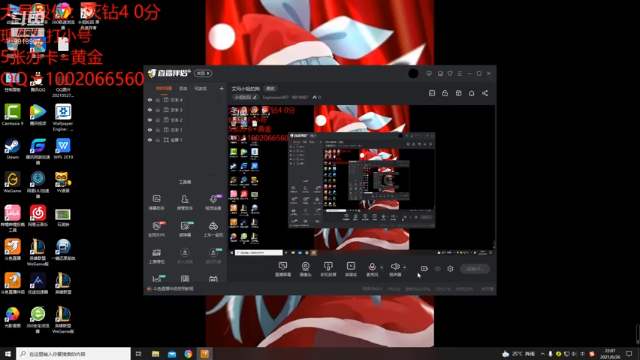Toggle visibility of 文本 2 source

pyautogui.click(x=150, y=120)
